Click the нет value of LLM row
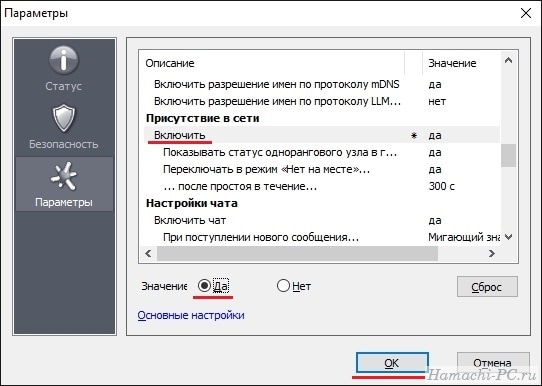 click(x=437, y=101)
